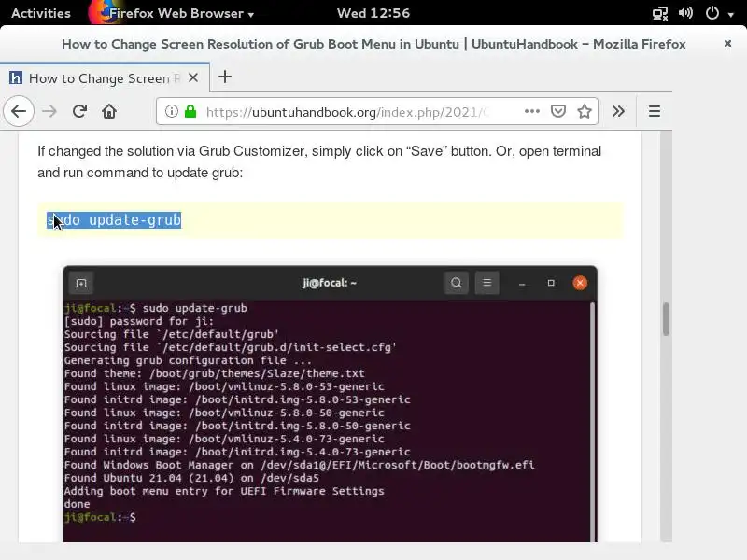Bookmark this page with the star
Screen dimensions: 747x560
pos(585,111)
